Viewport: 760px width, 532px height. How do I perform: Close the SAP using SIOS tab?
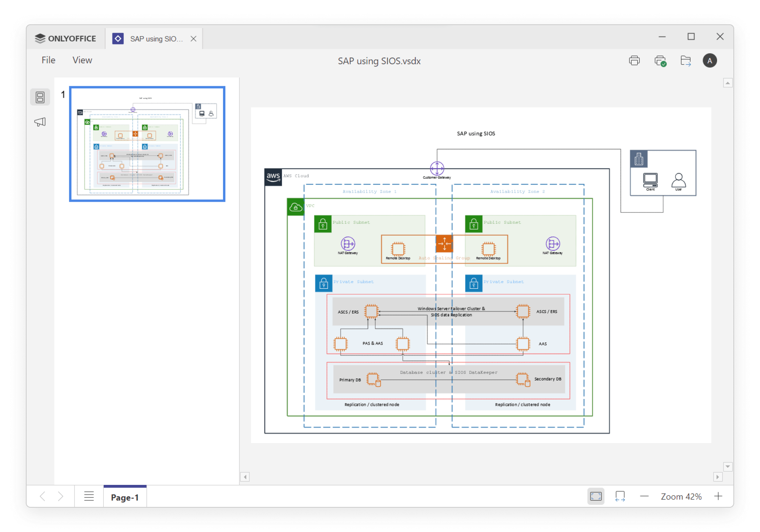193,38
